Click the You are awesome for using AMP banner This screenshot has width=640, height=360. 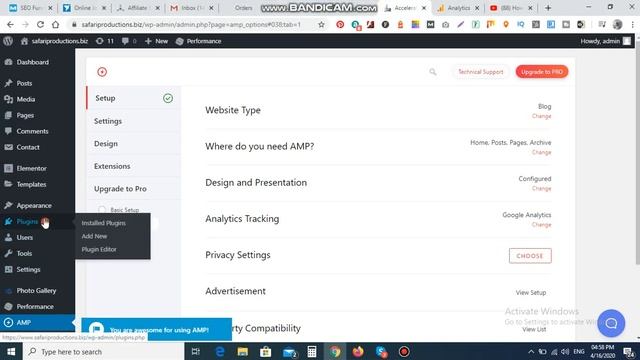157,329
